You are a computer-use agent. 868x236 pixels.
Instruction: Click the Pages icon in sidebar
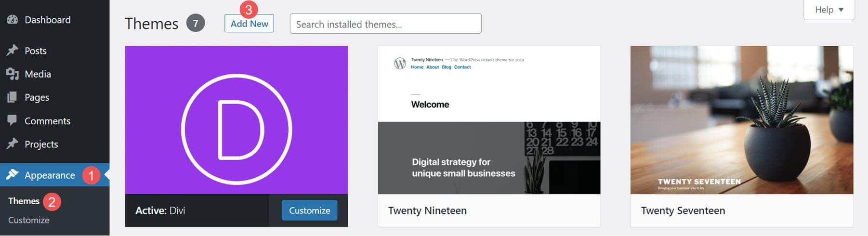12,97
